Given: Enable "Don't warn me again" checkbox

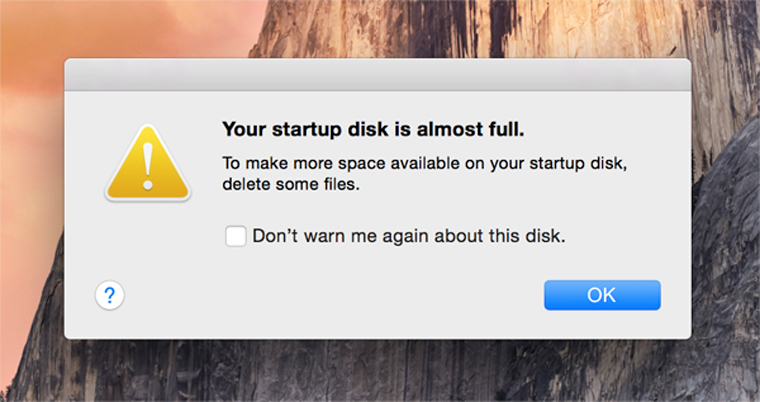Looking at the screenshot, I should point(236,237).
